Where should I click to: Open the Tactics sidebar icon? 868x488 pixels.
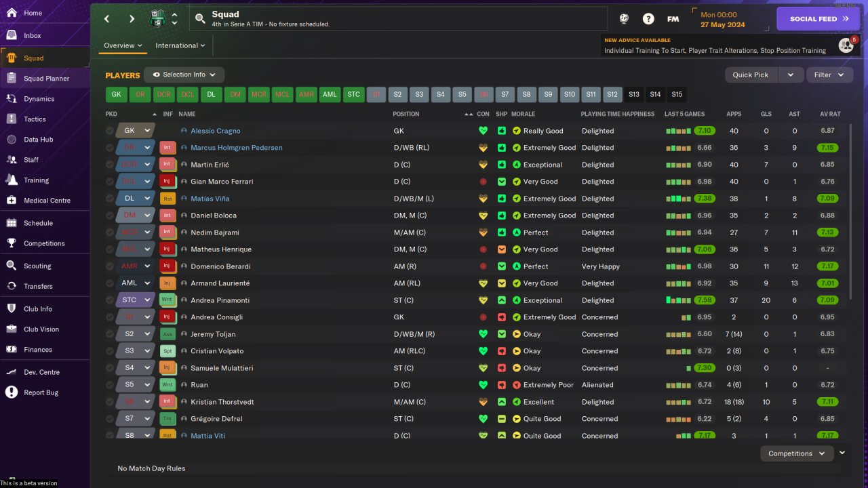tap(12, 119)
